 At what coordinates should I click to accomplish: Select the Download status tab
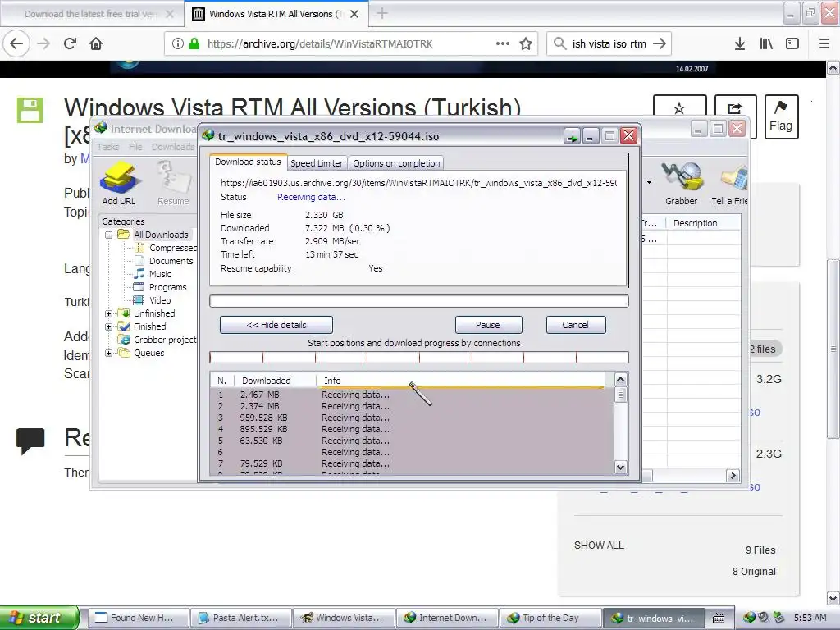248,162
